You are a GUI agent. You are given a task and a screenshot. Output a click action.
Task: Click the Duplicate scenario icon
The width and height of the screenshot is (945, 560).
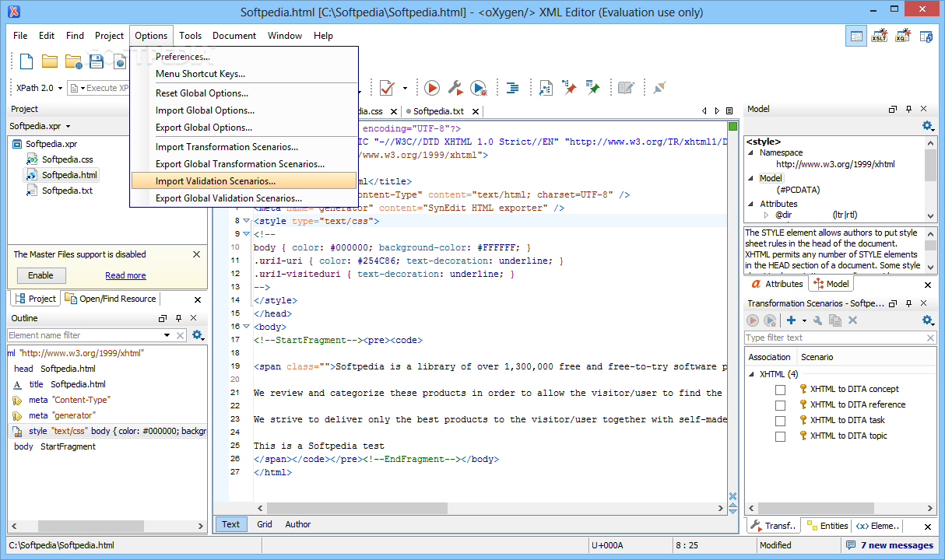(x=835, y=320)
